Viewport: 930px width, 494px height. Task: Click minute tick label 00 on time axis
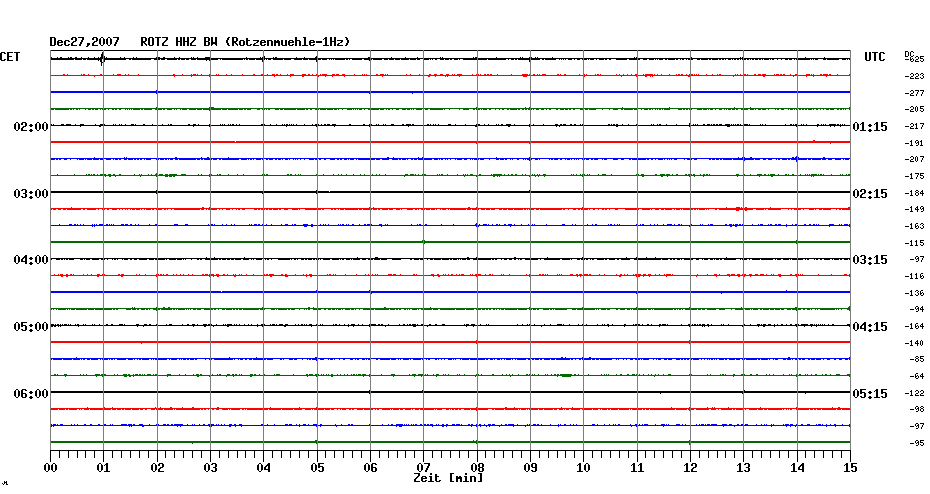pos(50,468)
